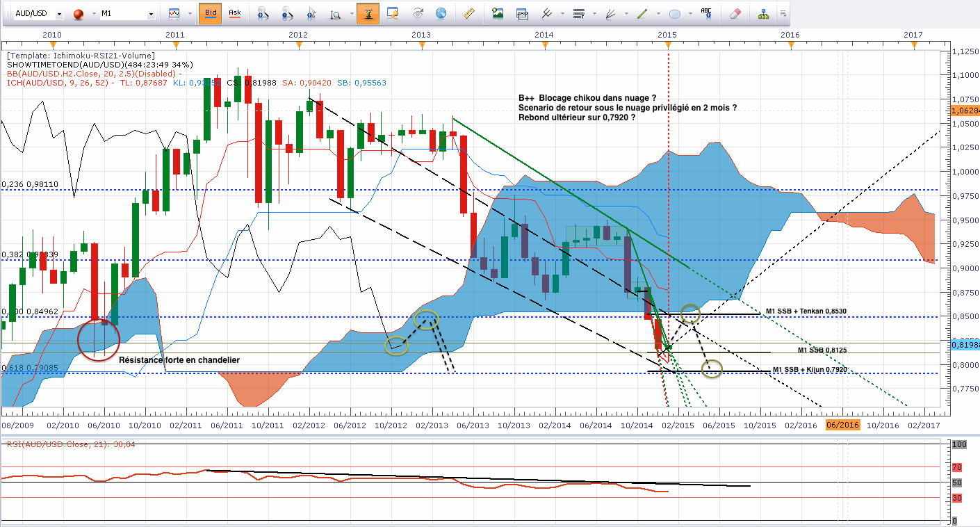The width and height of the screenshot is (980, 527).
Task: Click the Template: Ichimoku-RSI21-Volume label
Action: 81,56
